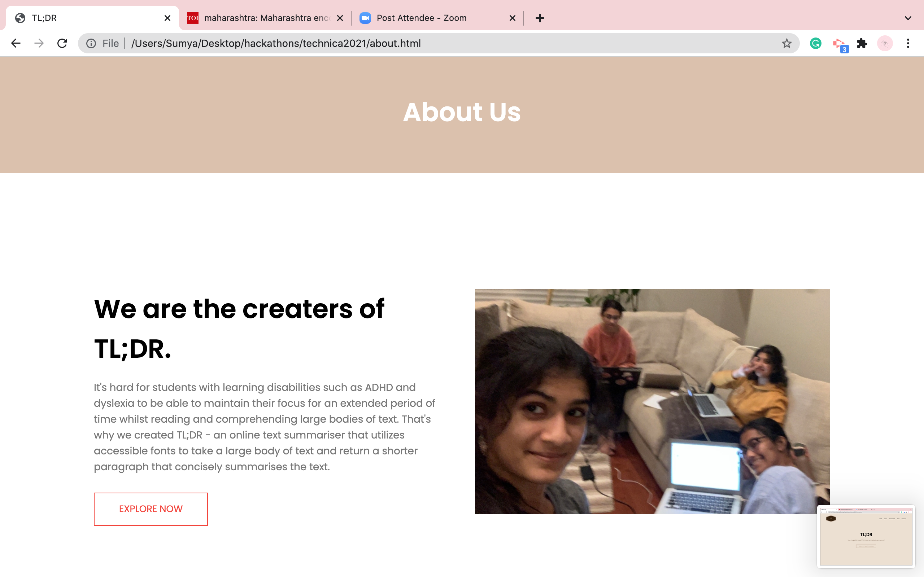Expand the tab search chevron

[908, 18]
